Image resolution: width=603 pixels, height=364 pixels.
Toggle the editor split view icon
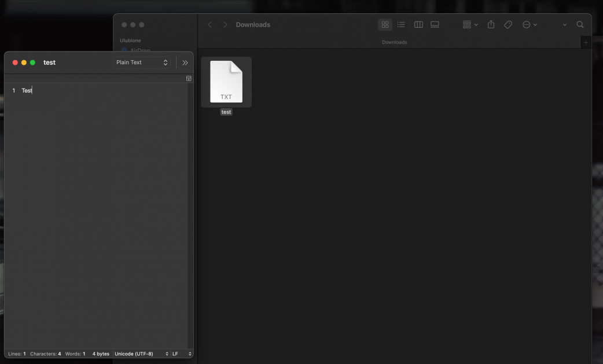click(x=189, y=79)
